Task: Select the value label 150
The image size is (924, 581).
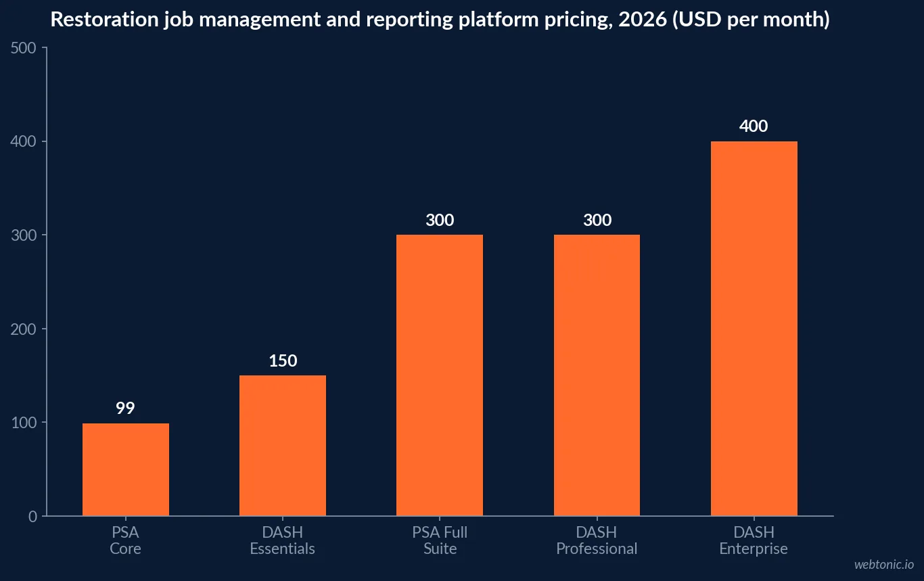Action: click(283, 361)
